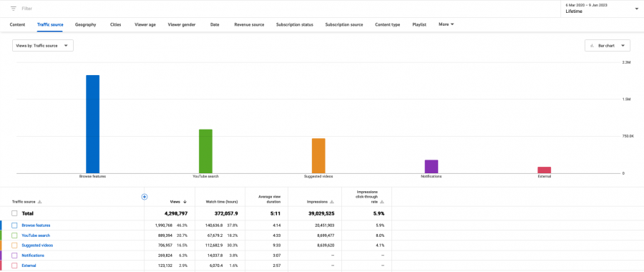This screenshot has width=644, height=272.
Task: Open the Notifications link in table
Action: pos(33,256)
